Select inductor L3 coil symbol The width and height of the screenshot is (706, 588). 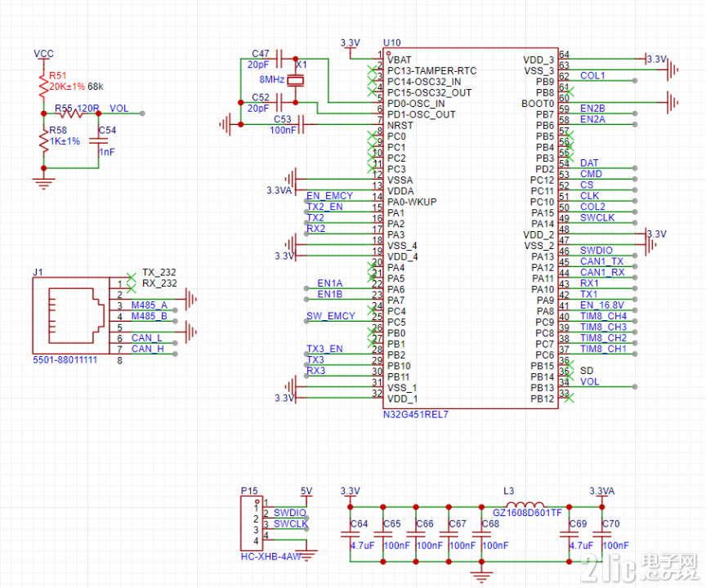click(x=525, y=505)
